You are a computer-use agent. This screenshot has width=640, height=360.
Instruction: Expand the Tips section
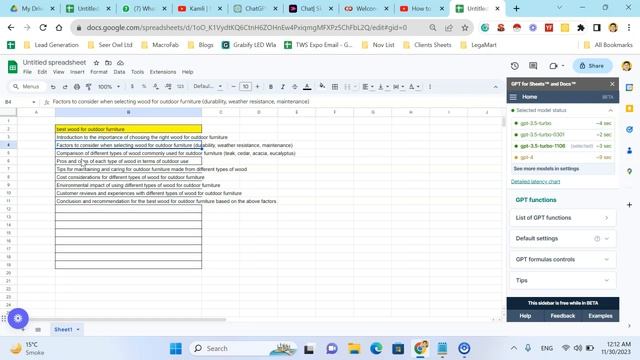point(562,280)
